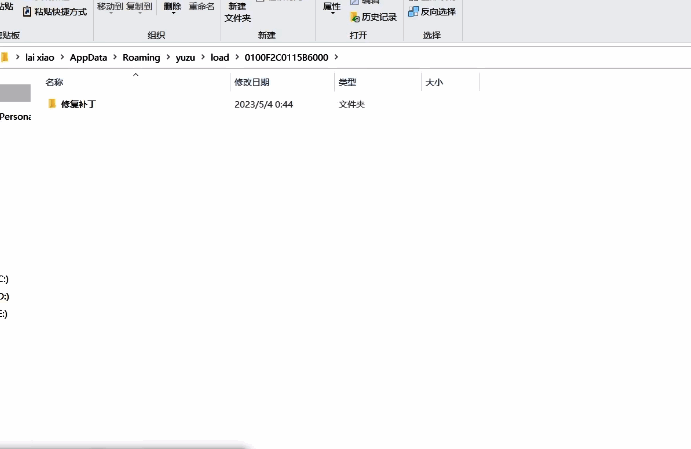This screenshot has width=691, height=449.
Task: Open 属性 properties in the ribbon
Action: point(332,6)
